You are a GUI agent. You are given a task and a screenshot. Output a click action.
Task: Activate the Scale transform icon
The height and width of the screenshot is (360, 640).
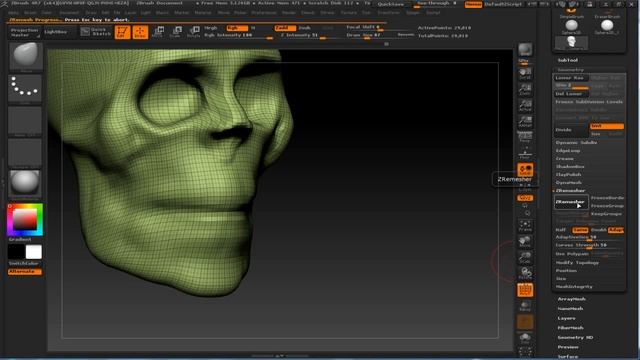coord(175,32)
